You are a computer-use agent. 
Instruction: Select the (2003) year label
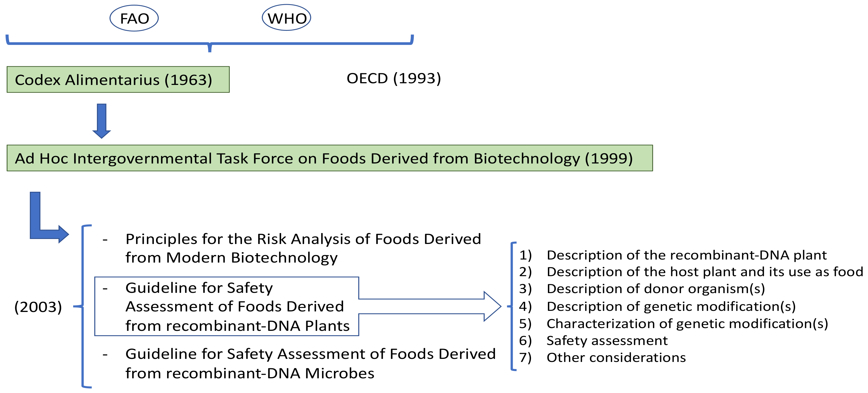38,307
